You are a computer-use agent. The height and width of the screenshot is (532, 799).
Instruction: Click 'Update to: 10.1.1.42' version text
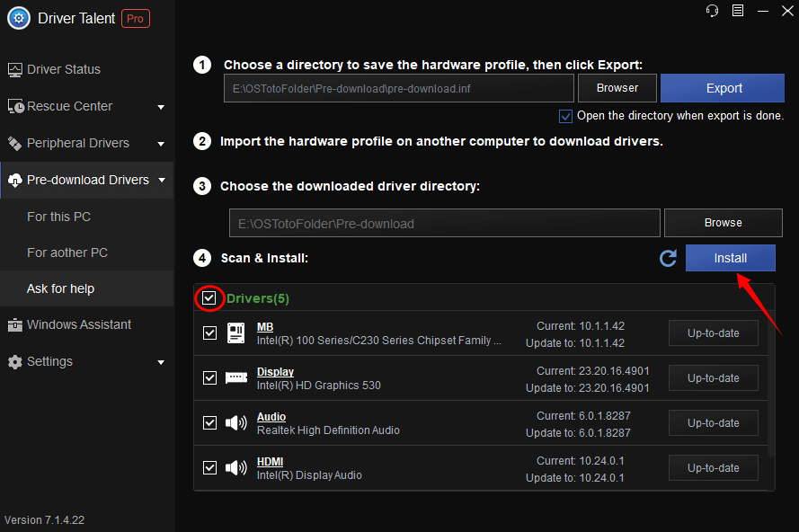[575, 343]
